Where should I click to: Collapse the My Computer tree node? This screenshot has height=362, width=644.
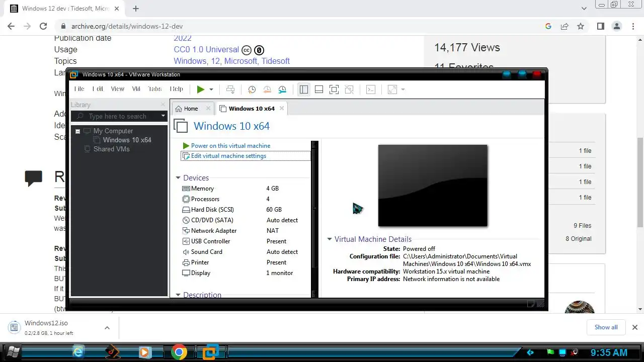pyautogui.click(x=78, y=131)
